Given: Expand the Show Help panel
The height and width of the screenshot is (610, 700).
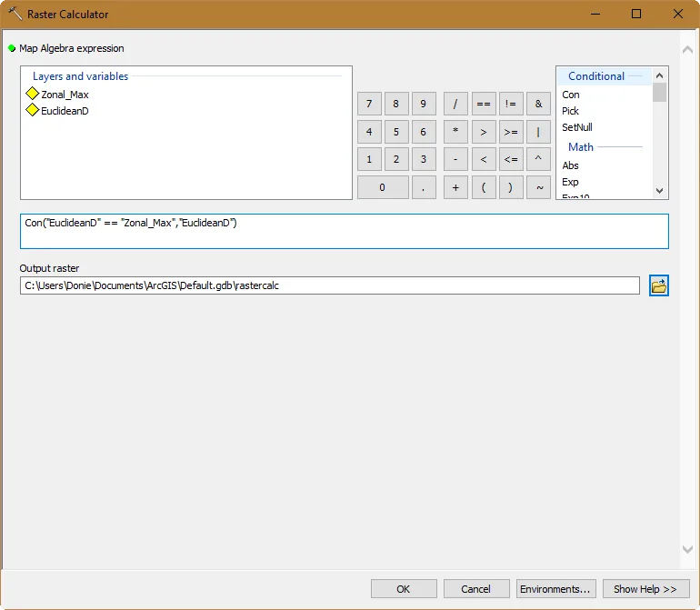Looking at the screenshot, I should (x=645, y=589).
